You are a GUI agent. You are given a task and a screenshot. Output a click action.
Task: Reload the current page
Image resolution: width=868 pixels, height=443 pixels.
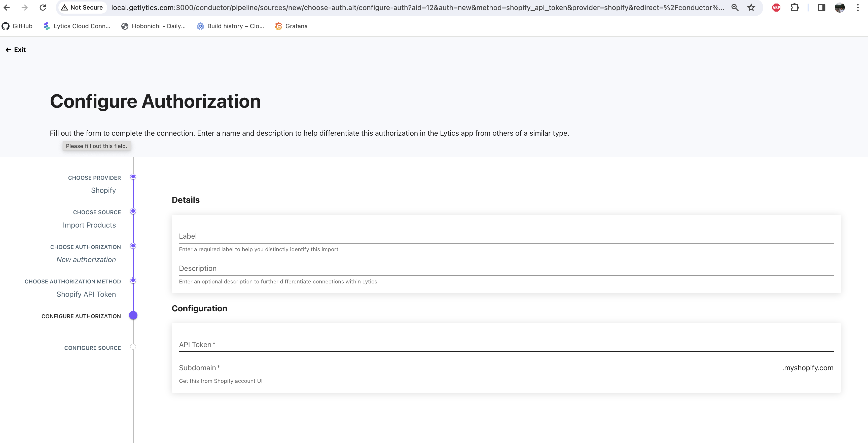pyautogui.click(x=43, y=7)
